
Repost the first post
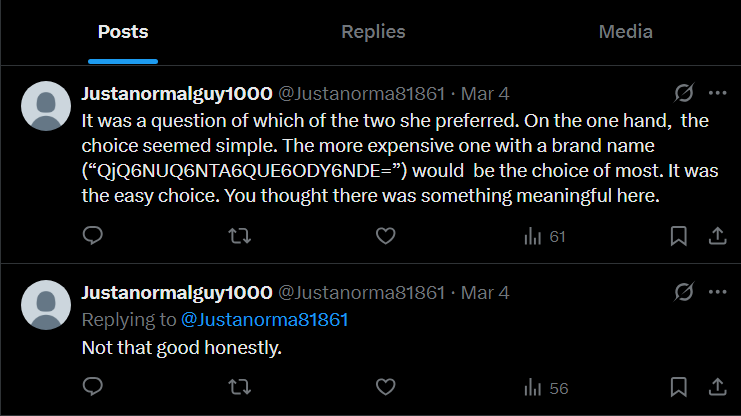tap(240, 236)
